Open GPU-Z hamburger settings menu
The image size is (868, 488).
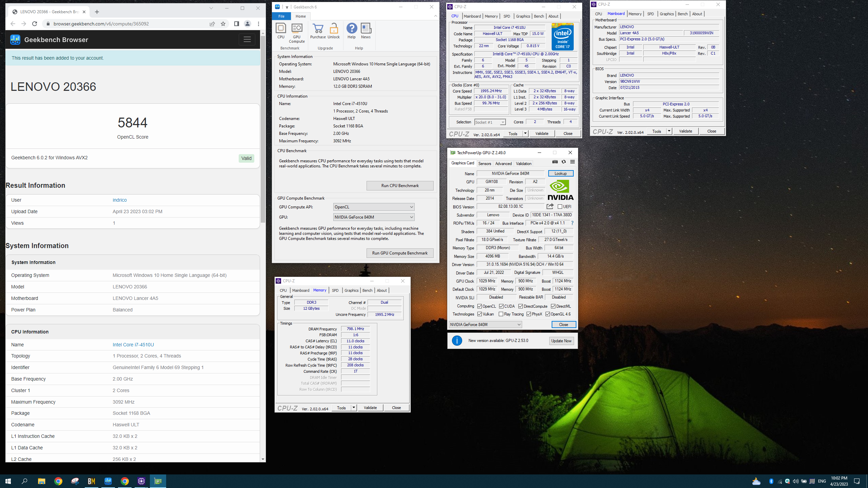click(572, 162)
